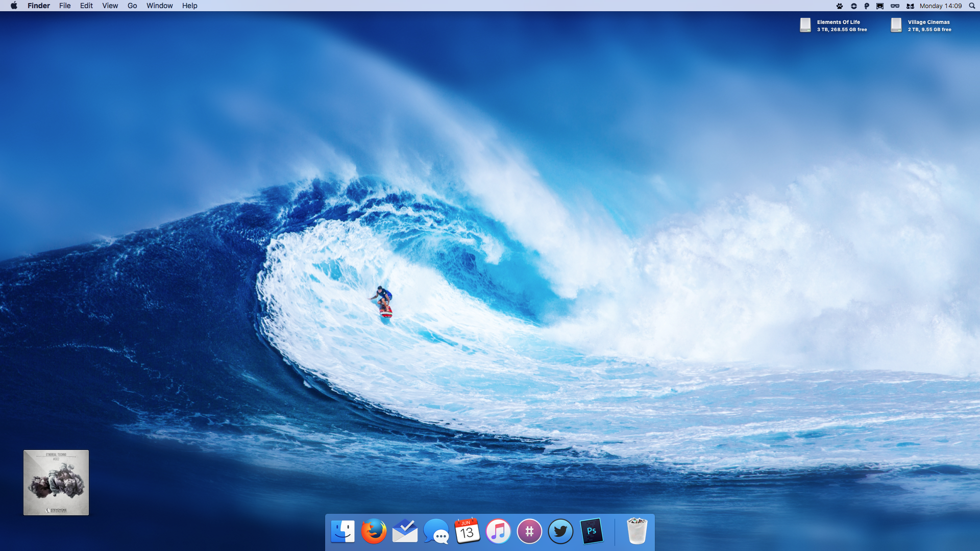Open the blue chat bubbles messaging app

436,531
